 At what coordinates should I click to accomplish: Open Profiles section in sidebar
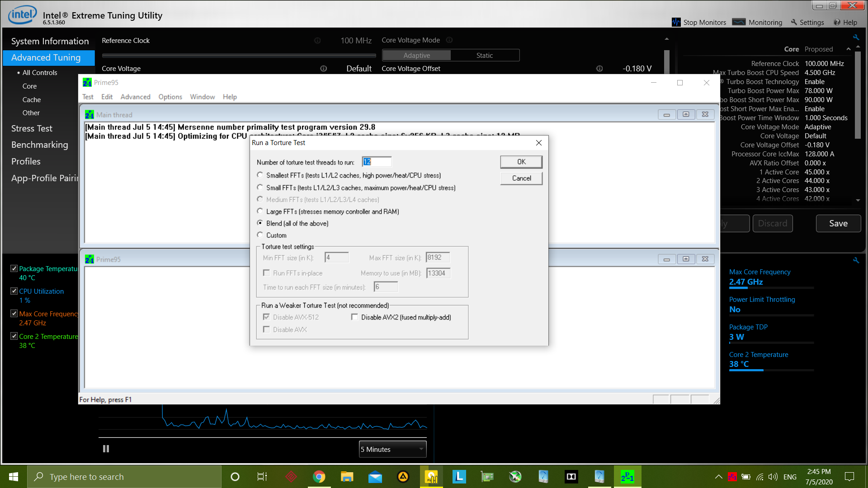(26, 161)
